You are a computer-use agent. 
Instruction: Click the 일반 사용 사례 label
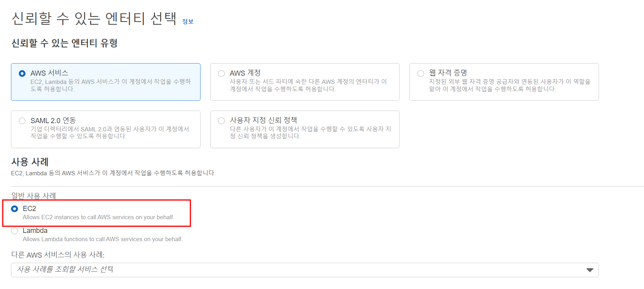point(34,196)
